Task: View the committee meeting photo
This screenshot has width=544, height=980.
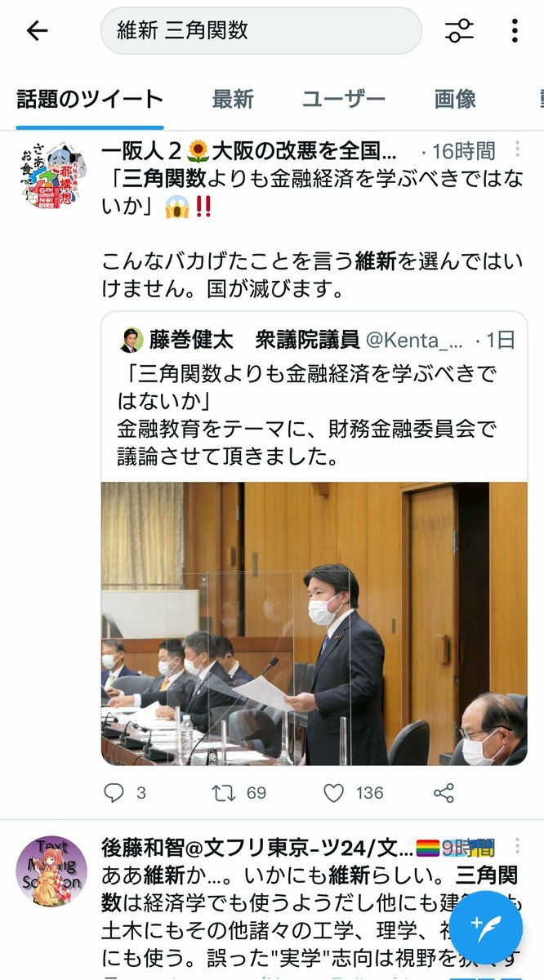Action: click(314, 624)
